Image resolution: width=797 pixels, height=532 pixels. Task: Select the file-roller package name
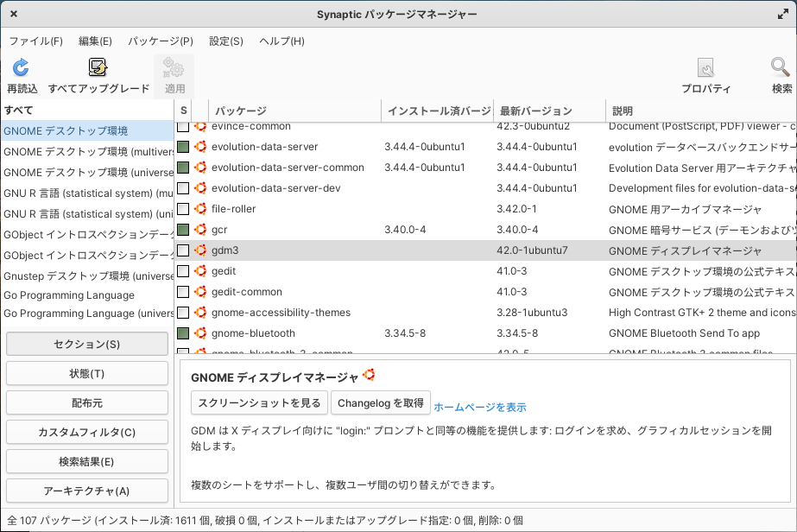[x=233, y=208]
